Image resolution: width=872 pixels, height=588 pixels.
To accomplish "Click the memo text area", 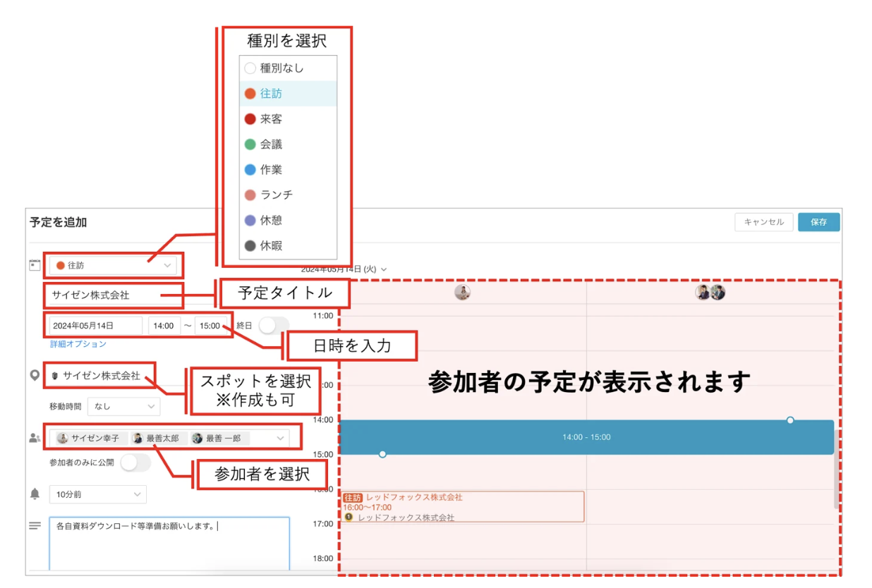I will click(x=169, y=544).
